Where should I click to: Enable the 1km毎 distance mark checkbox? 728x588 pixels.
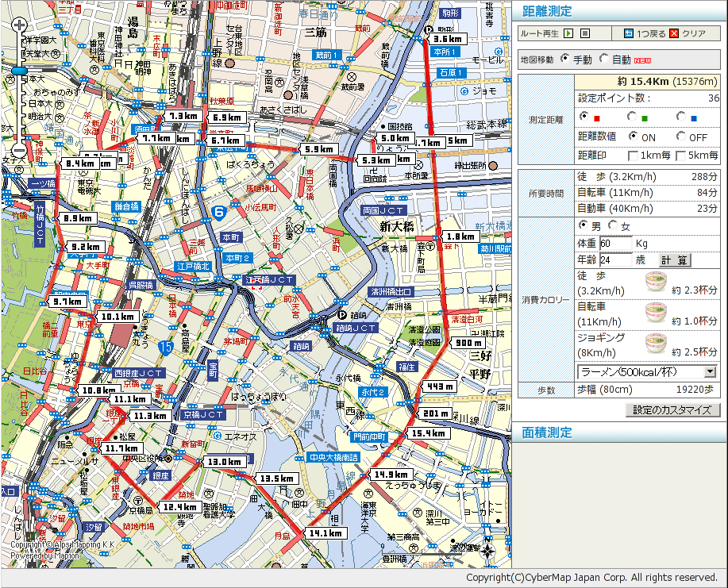coord(633,156)
